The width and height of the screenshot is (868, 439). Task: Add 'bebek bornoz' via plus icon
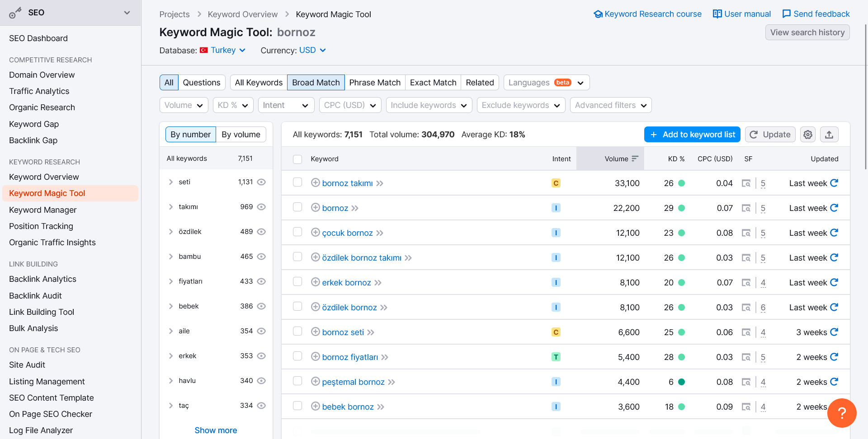[316, 406]
